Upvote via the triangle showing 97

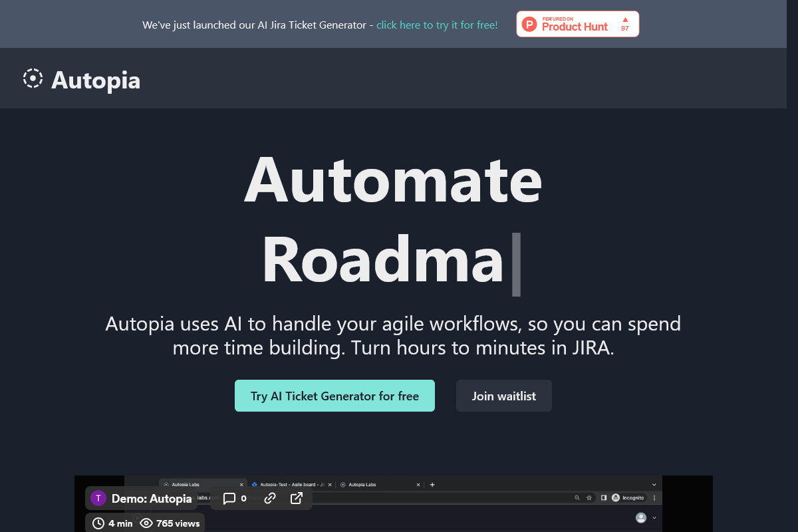point(624,21)
